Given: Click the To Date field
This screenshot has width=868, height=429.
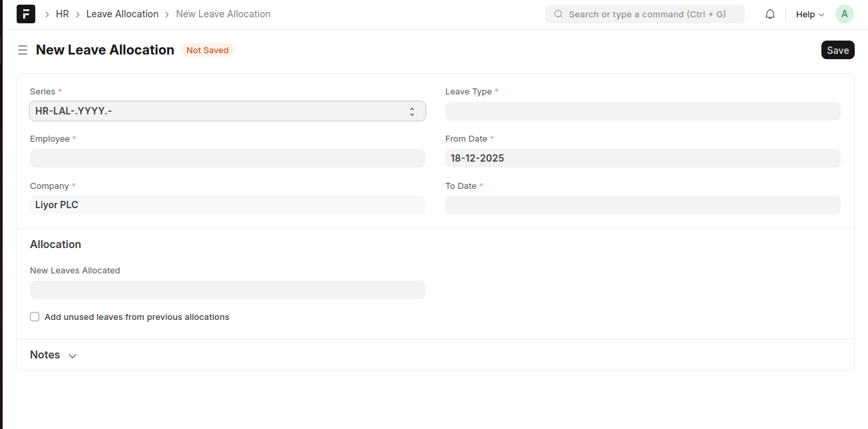Looking at the screenshot, I should coord(642,205).
